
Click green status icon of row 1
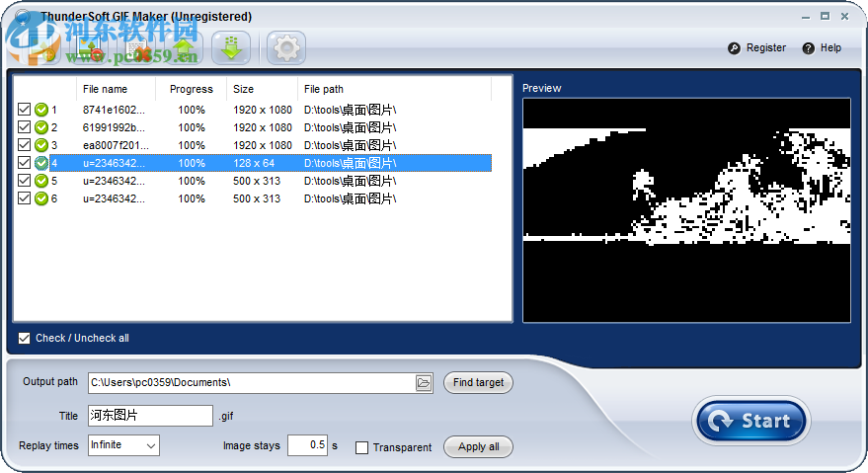40,110
